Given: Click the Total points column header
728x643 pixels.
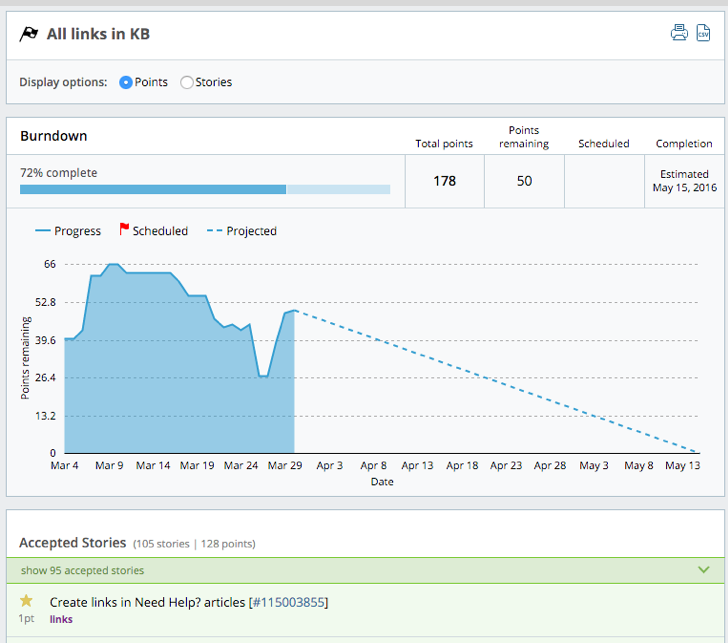Looking at the screenshot, I should [444, 144].
